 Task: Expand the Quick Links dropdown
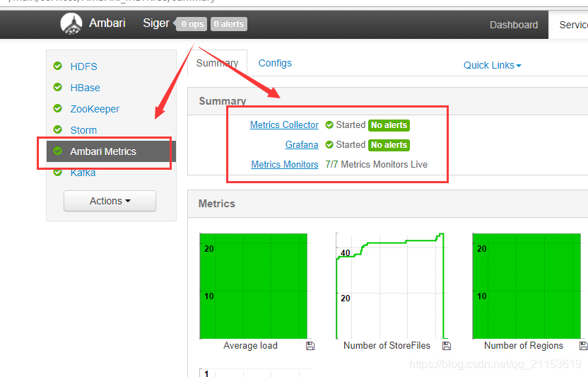point(493,65)
